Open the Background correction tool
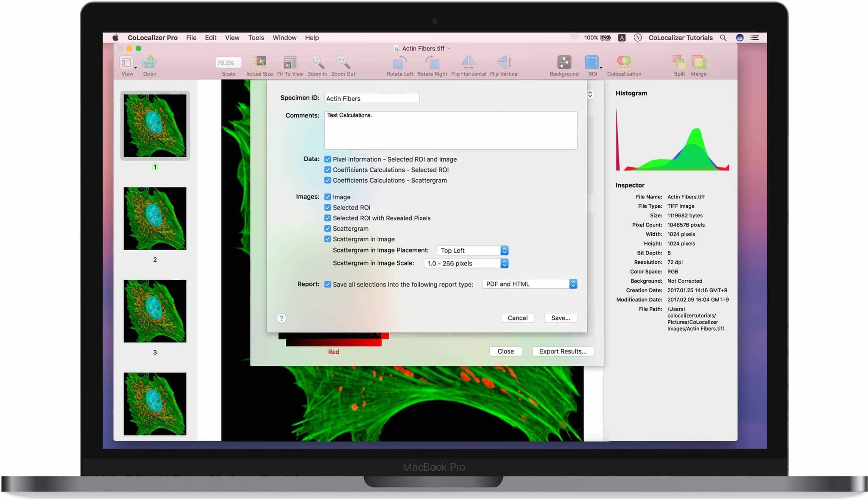 [x=564, y=63]
